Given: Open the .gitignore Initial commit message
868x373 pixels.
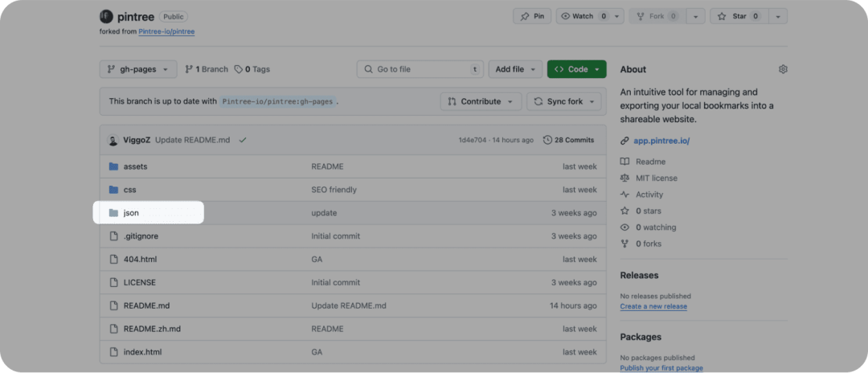Looking at the screenshot, I should [x=335, y=236].
